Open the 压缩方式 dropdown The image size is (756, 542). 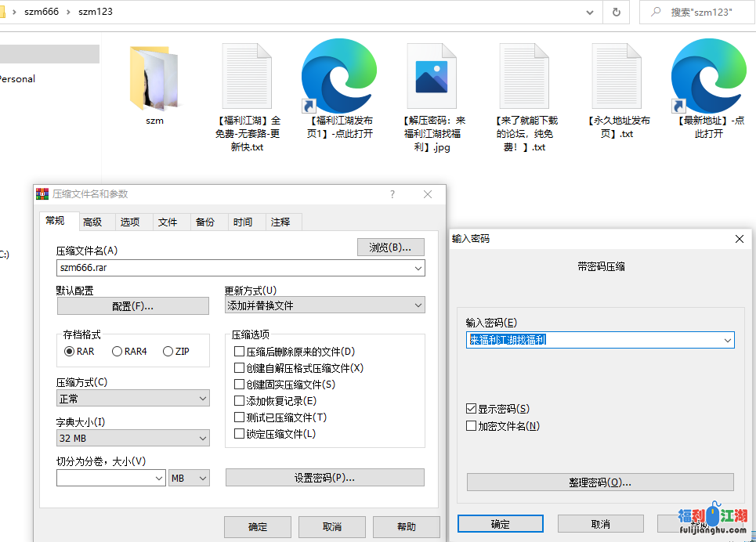pos(201,398)
